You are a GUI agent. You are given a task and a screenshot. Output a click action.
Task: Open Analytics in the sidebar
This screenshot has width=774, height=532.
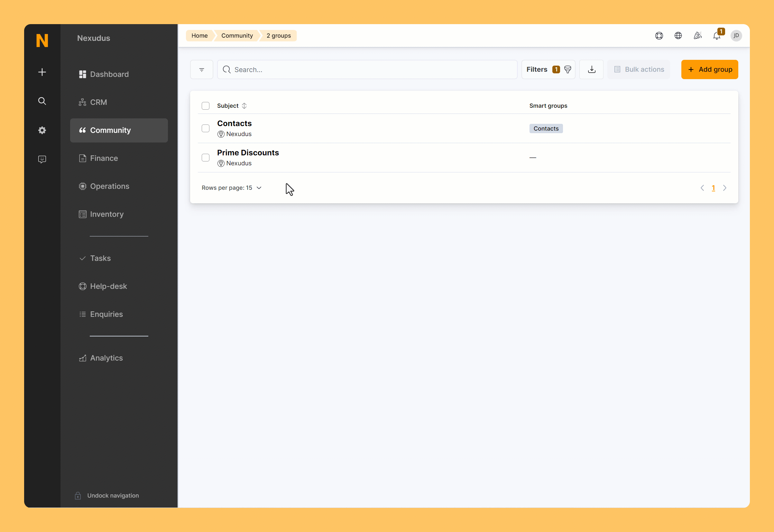[119, 358]
